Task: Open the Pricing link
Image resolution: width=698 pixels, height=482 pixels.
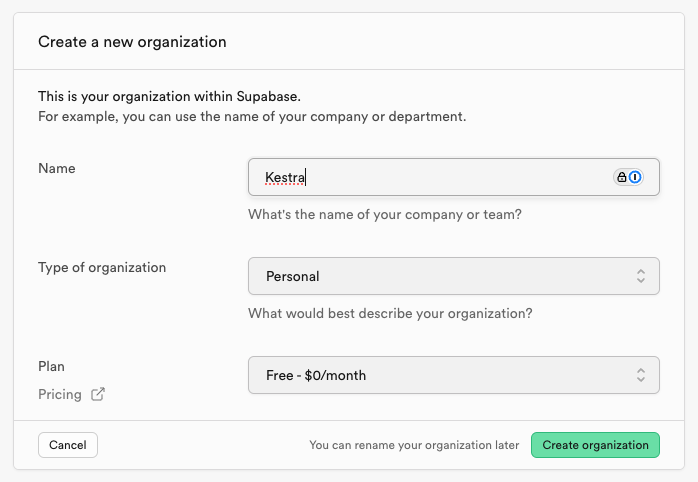Action: tap(60, 394)
